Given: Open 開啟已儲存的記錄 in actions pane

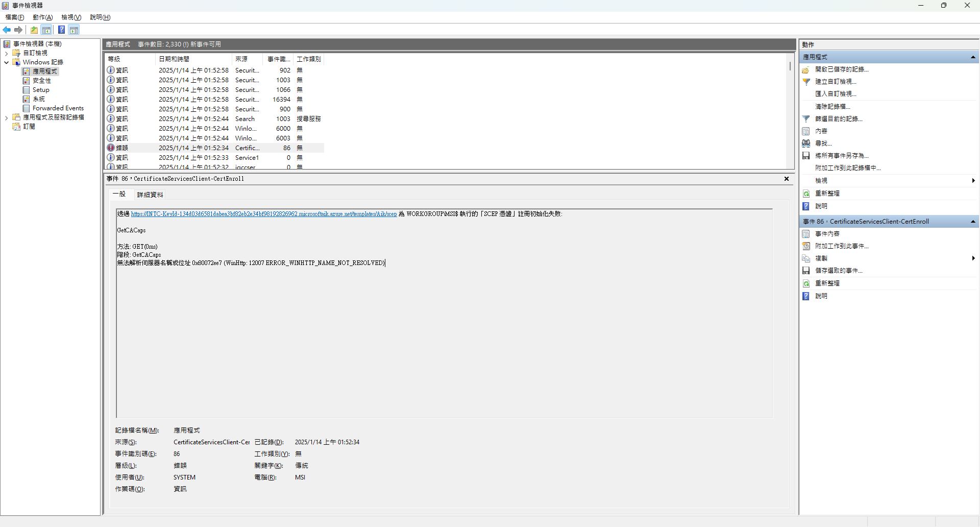Looking at the screenshot, I should tap(841, 69).
